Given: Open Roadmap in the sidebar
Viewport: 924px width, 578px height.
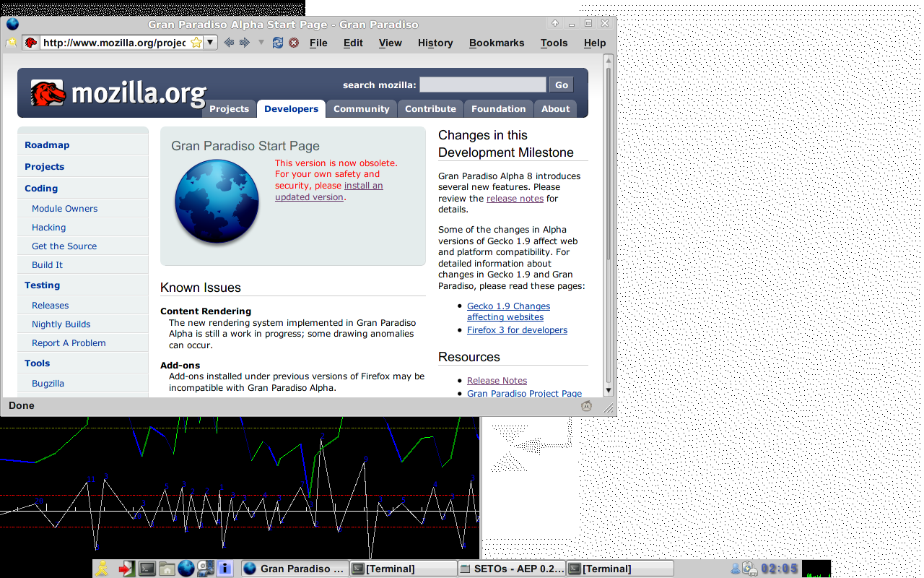Looking at the screenshot, I should click(x=47, y=145).
